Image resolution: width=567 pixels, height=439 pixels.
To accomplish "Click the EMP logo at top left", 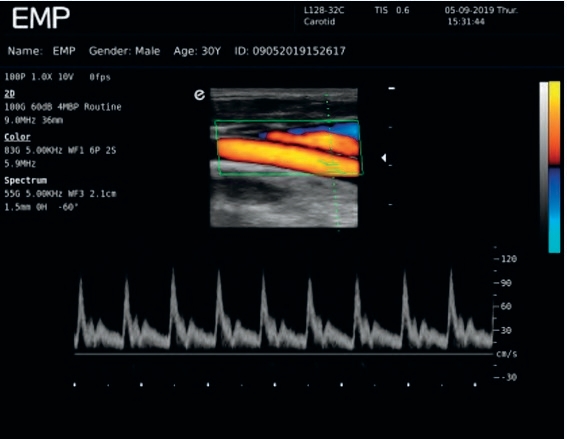I will pos(40,18).
